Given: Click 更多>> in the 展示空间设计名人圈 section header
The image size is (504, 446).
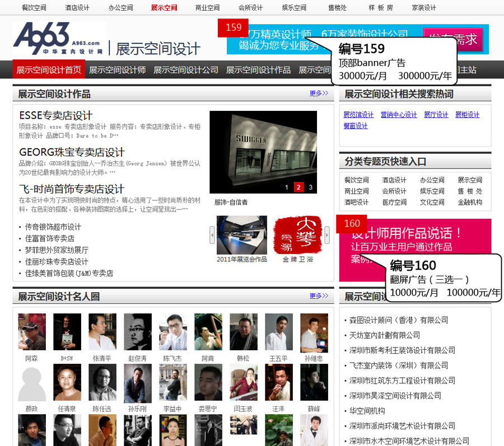Looking at the screenshot, I should (x=319, y=295).
